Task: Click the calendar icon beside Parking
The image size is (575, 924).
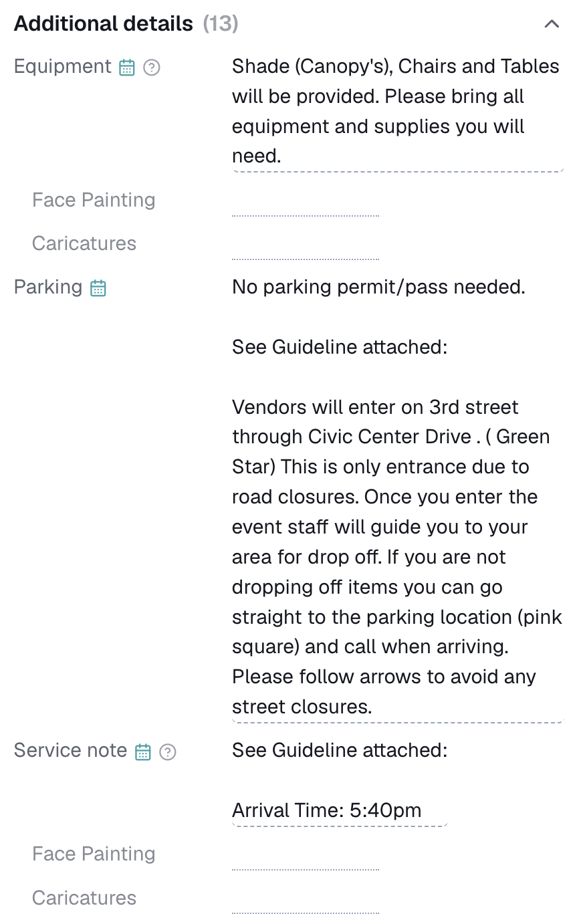Action: [x=98, y=288]
